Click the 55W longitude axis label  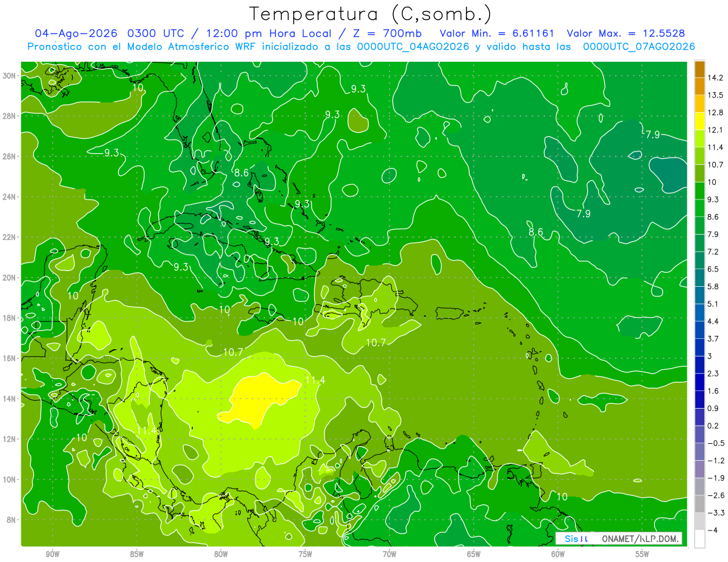coord(642,554)
